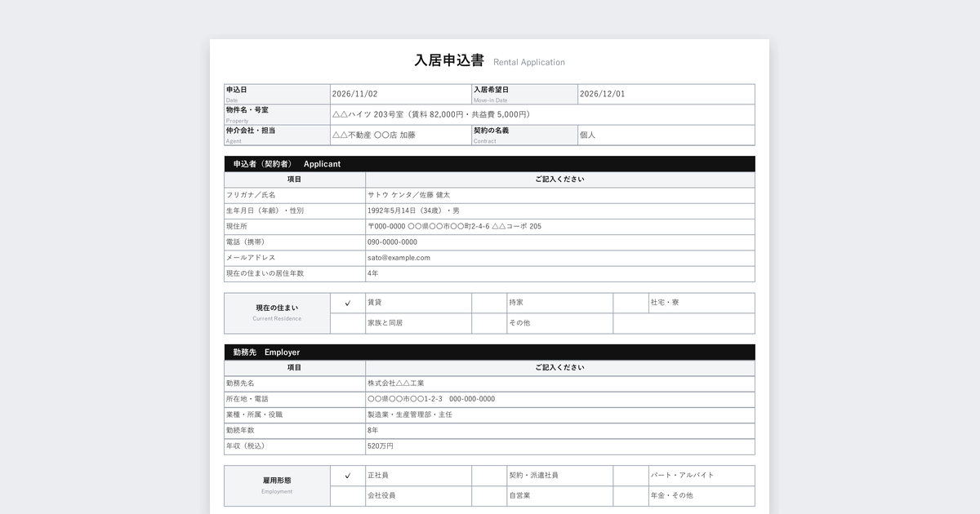
Task: Click the years of service value 8年
Action: 560,430
